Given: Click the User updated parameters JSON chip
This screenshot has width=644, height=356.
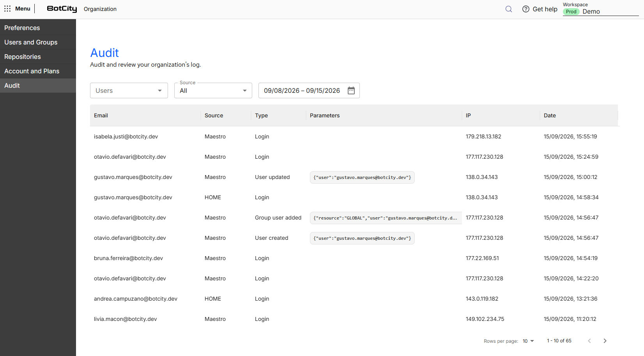Looking at the screenshot, I should click(362, 177).
